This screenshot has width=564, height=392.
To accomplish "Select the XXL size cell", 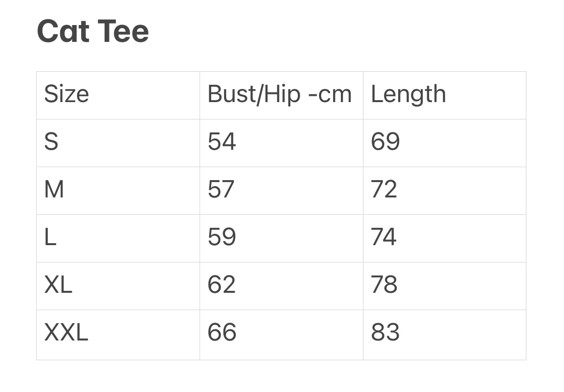I will coord(66,332).
